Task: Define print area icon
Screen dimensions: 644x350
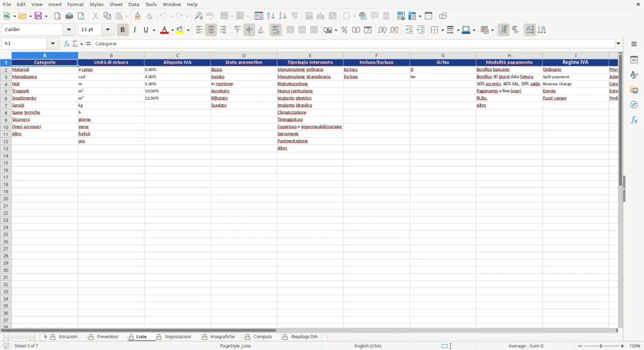Action: 401,16
